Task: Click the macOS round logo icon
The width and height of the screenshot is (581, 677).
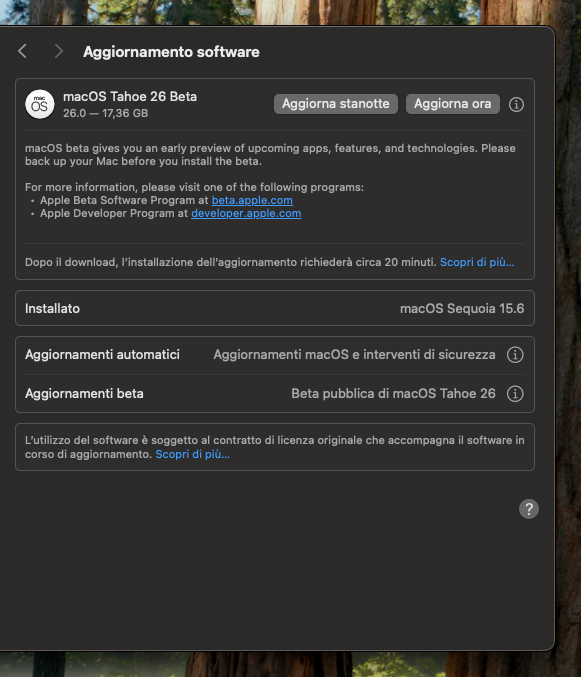Action: [40, 104]
